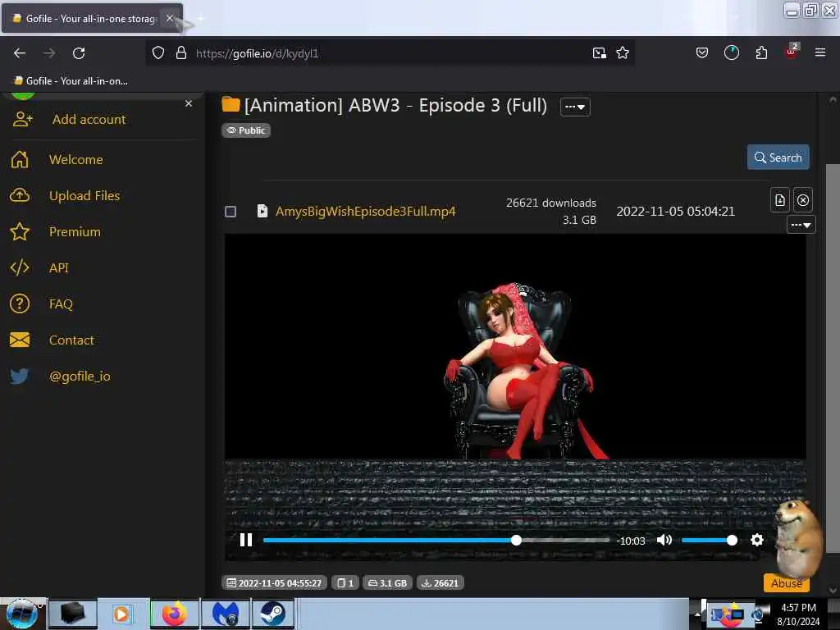Image resolution: width=840 pixels, height=630 pixels.
Task: Close the Gofile browser tab
Action: tap(169, 18)
